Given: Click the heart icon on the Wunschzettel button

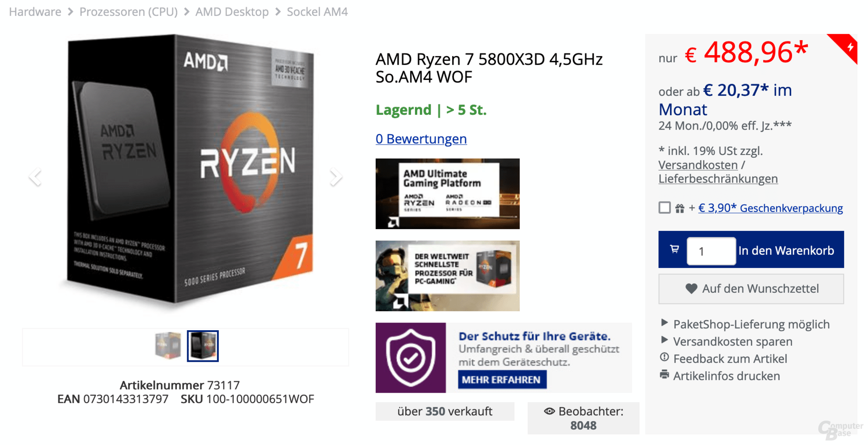Looking at the screenshot, I should click(x=691, y=288).
